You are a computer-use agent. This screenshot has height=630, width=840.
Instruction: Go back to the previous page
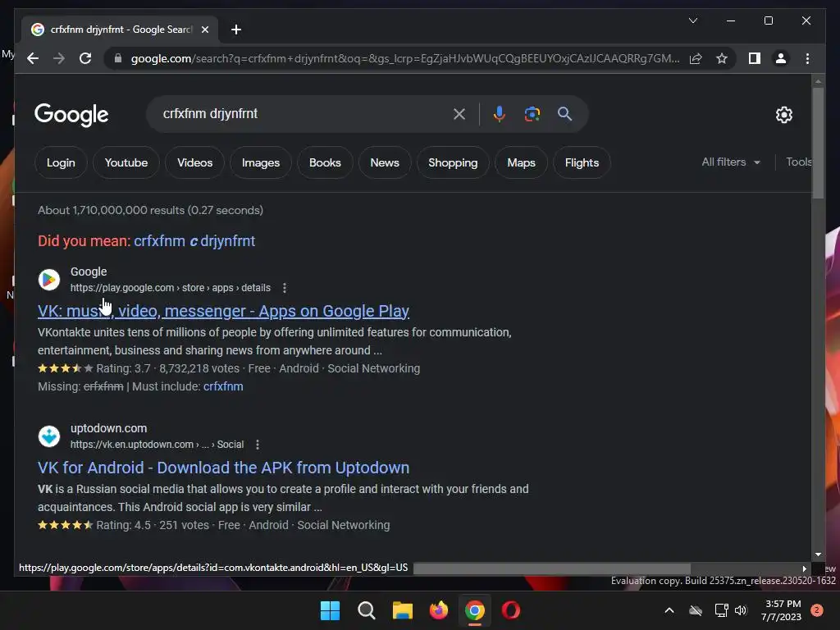tap(33, 58)
